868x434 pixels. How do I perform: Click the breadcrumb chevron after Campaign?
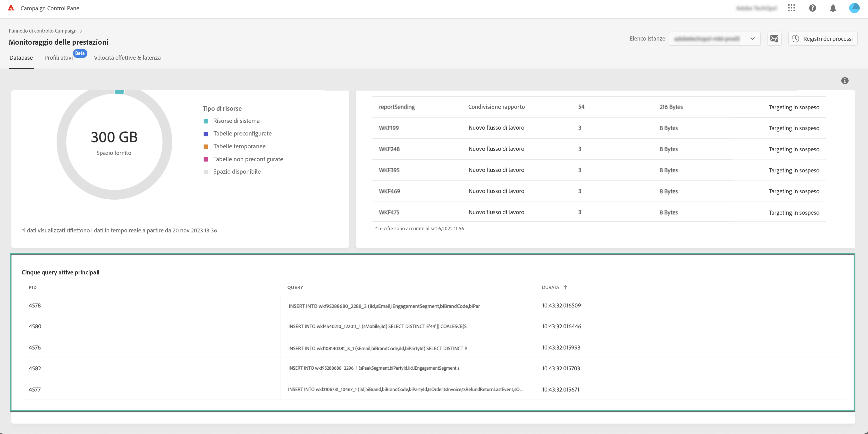[x=81, y=31]
